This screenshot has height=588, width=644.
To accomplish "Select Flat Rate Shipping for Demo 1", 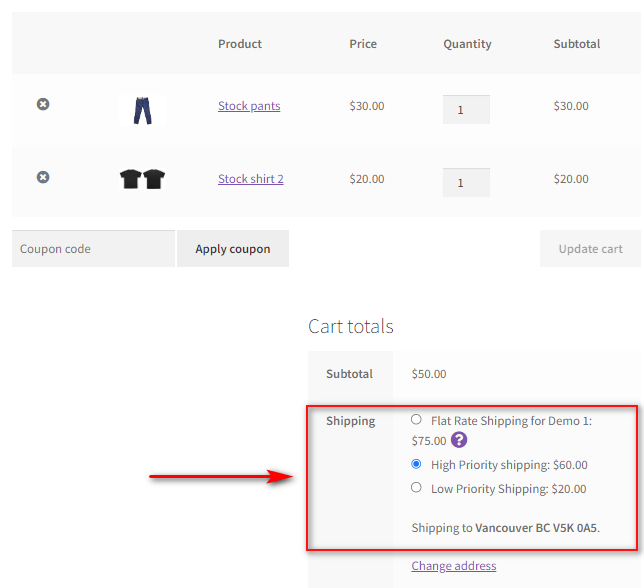I will (416, 420).
